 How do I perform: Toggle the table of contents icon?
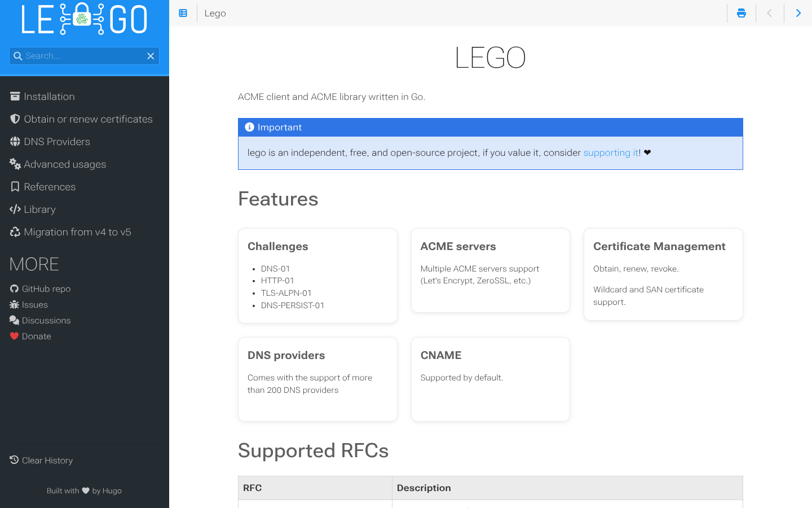[x=183, y=13]
